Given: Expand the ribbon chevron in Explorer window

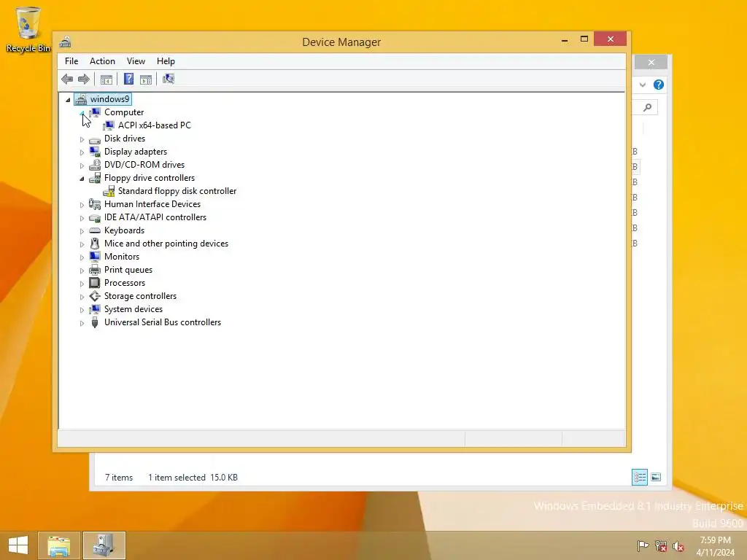Looking at the screenshot, I should (x=642, y=85).
